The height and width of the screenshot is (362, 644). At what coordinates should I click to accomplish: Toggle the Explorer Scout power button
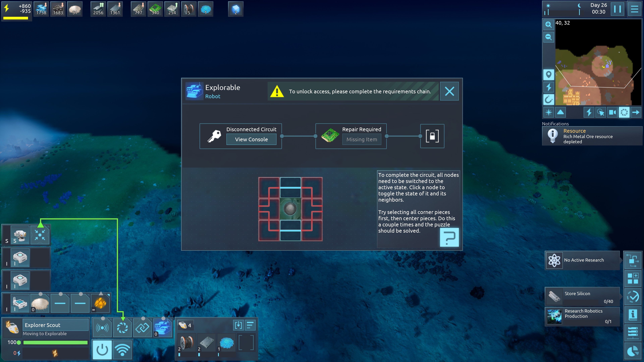click(102, 349)
